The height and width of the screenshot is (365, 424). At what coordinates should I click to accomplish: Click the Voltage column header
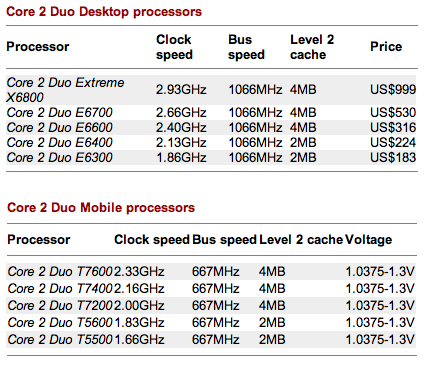click(x=368, y=240)
